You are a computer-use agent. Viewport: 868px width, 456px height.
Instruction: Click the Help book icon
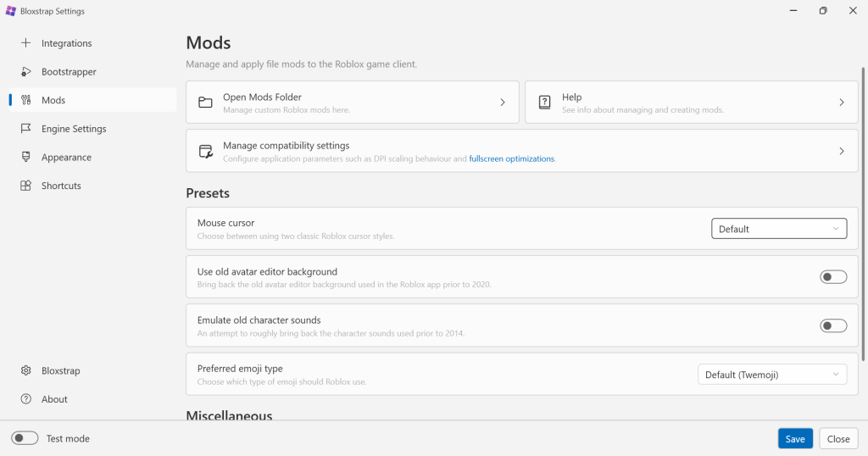[x=545, y=103]
